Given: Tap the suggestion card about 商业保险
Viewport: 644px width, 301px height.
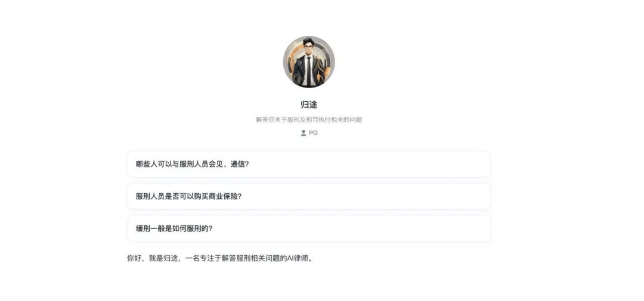Looking at the screenshot, I should tap(309, 196).
